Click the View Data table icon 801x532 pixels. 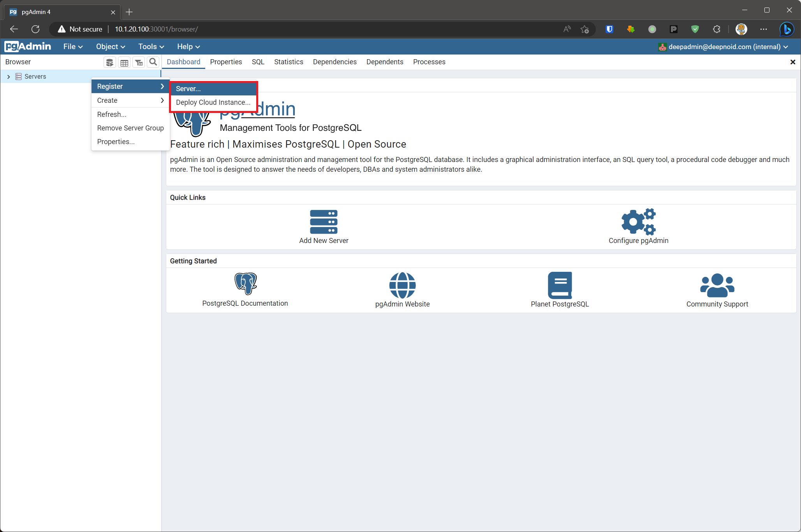124,62
